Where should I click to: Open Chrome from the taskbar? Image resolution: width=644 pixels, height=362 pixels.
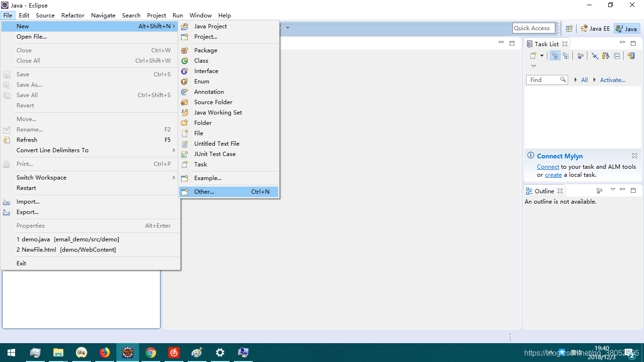pyautogui.click(x=151, y=353)
